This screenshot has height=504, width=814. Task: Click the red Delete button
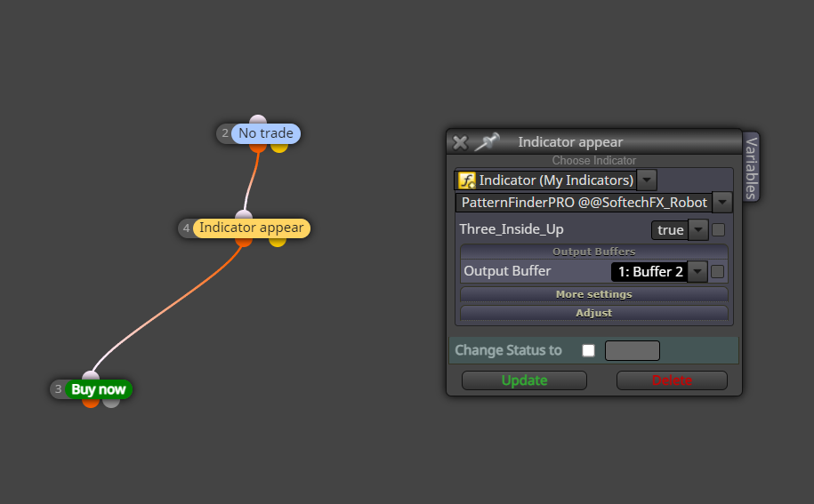672,380
